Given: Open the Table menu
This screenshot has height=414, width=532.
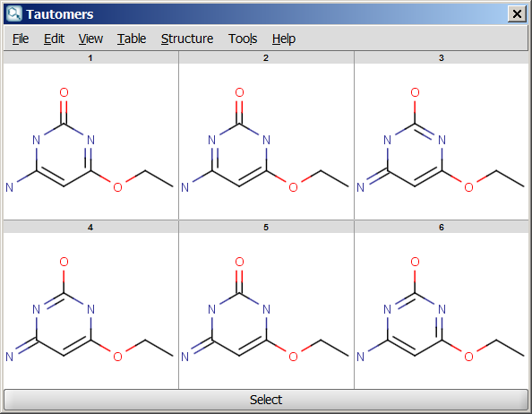Looking at the screenshot, I should click(x=132, y=39).
